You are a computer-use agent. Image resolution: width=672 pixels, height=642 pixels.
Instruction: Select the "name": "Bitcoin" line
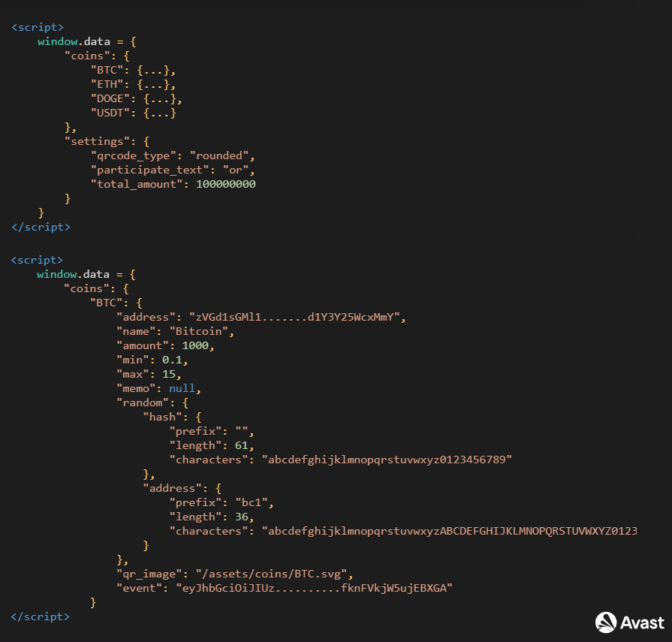[x=175, y=331]
